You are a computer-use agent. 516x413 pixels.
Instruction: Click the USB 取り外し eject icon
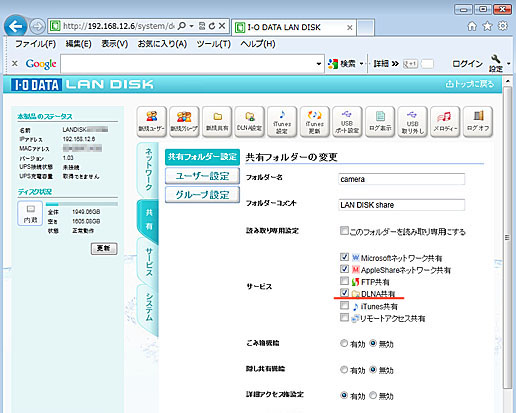pyautogui.click(x=412, y=122)
